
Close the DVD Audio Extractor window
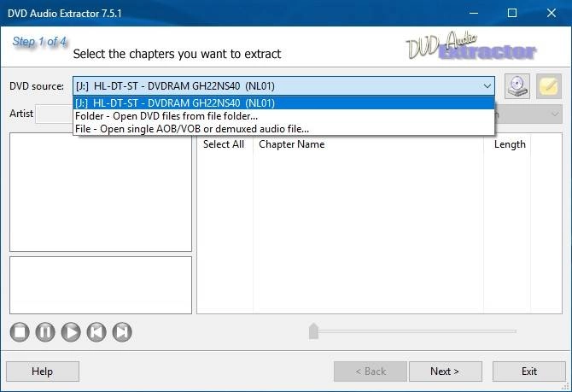coord(552,13)
